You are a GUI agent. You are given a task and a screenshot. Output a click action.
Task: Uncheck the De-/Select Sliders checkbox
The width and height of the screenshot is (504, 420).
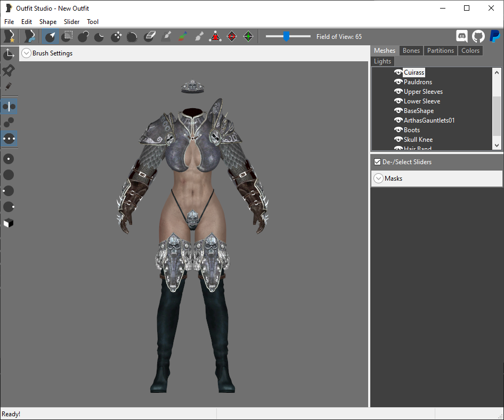377,161
